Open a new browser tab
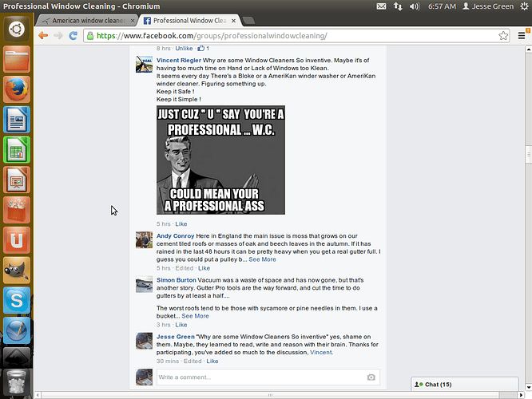This screenshot has width=532, height=399. click(248, 21)
